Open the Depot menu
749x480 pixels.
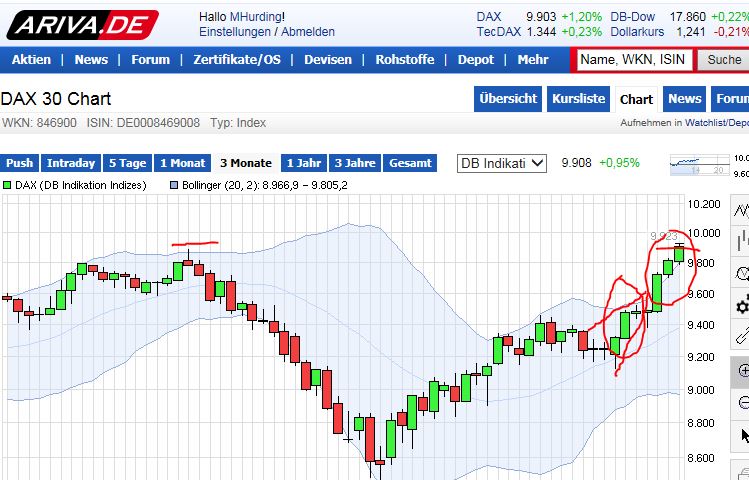click(x=476, y=60)
